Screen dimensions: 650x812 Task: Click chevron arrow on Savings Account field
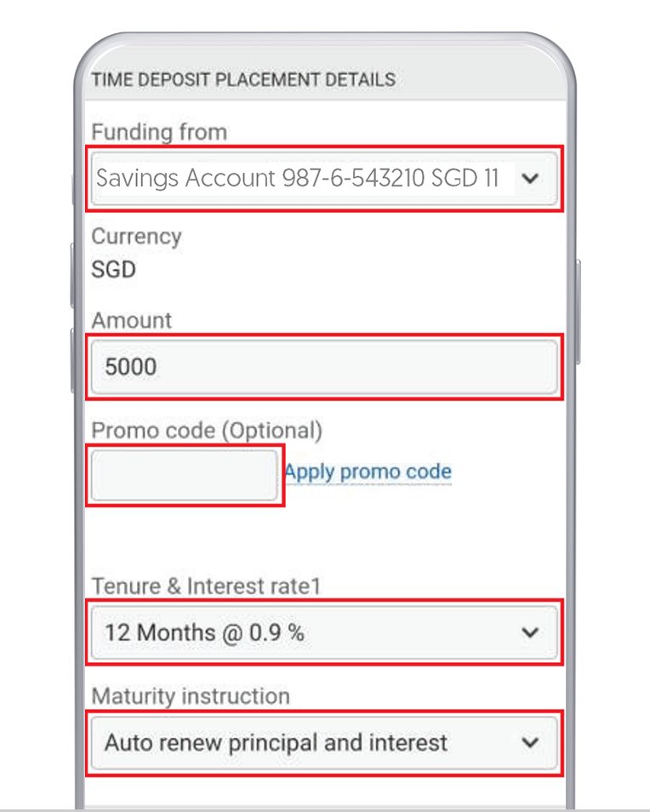click(x=530, y=179)
